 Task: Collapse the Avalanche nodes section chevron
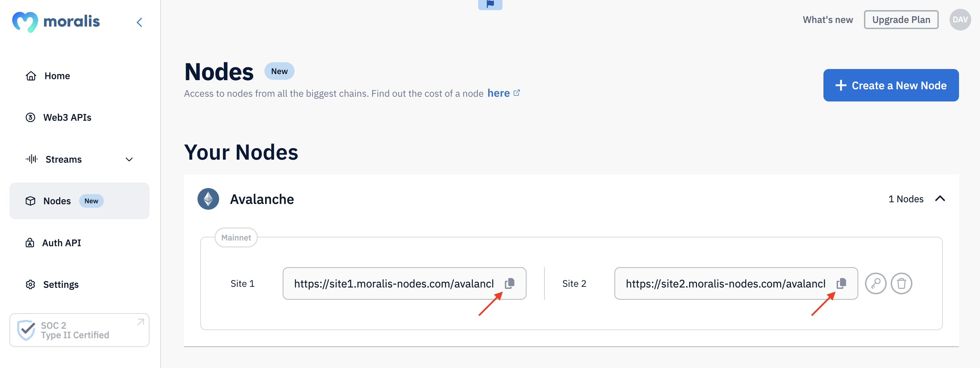940,199
